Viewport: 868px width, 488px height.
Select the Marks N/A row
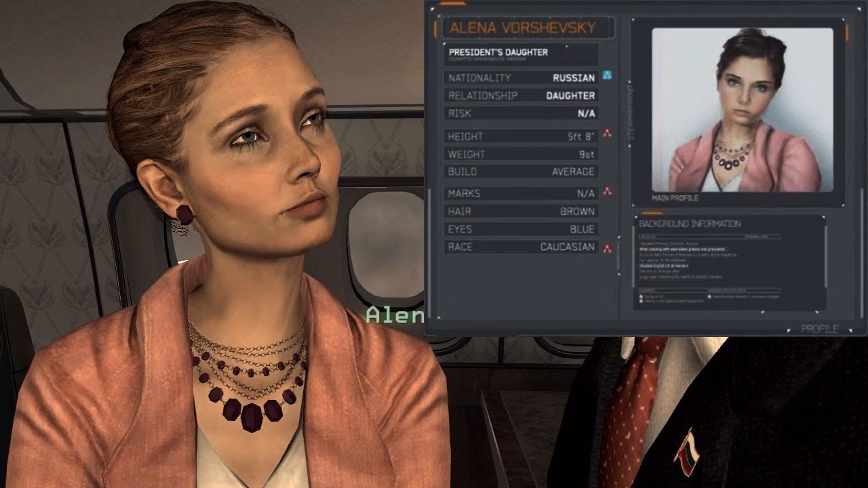pos(521,193)
